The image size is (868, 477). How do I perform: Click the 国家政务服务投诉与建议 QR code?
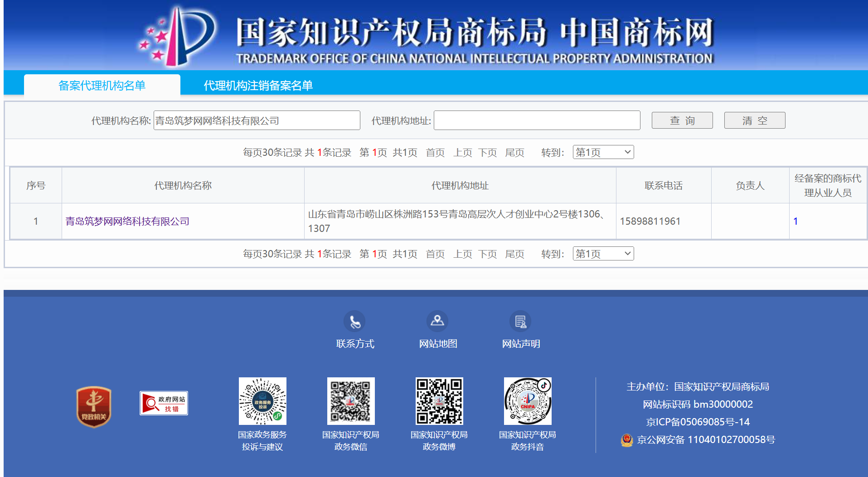point(262,401)
